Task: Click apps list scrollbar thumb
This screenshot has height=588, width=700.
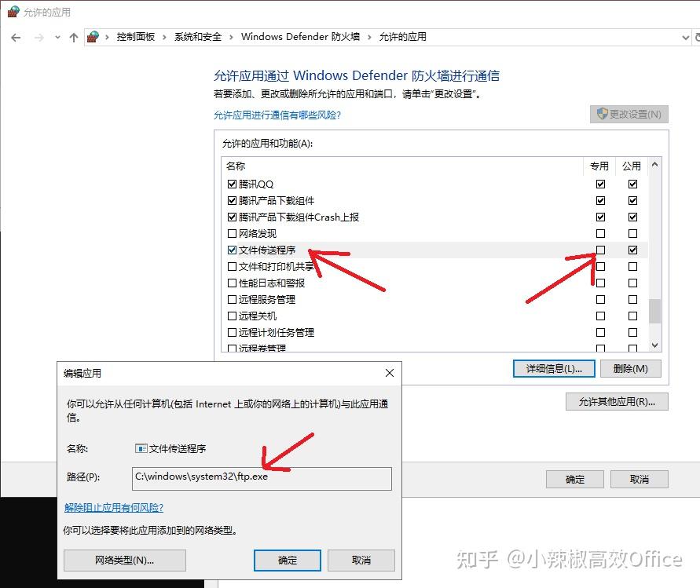Action: pyautogui.click(x=655, y=311)
